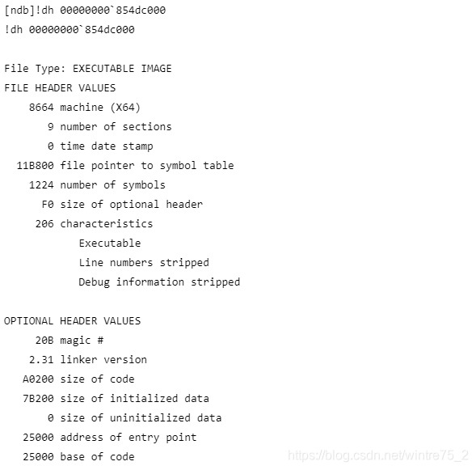Open the blog.csdn.net watermark link
The image size is (476, 470).
click(378, 455)
